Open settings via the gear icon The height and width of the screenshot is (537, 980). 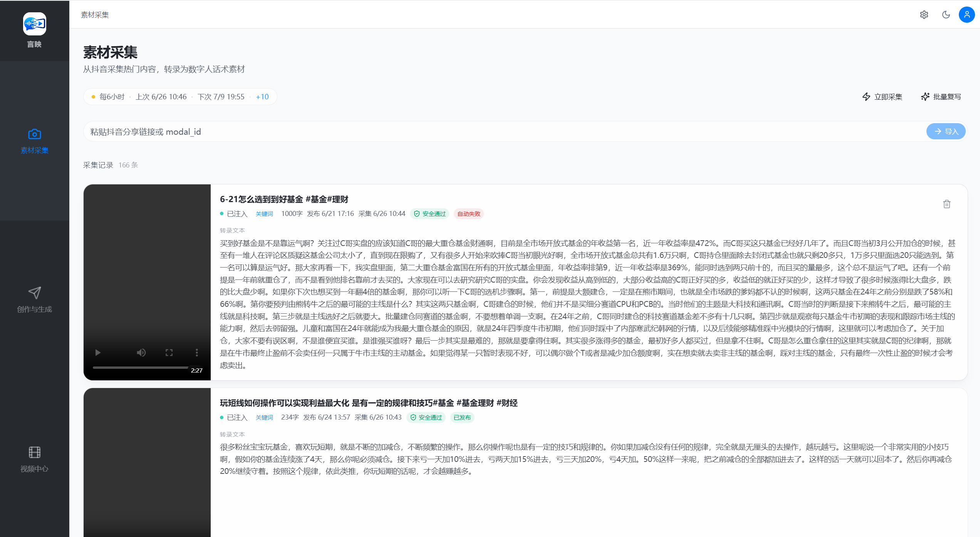click(x=924, y=15)
